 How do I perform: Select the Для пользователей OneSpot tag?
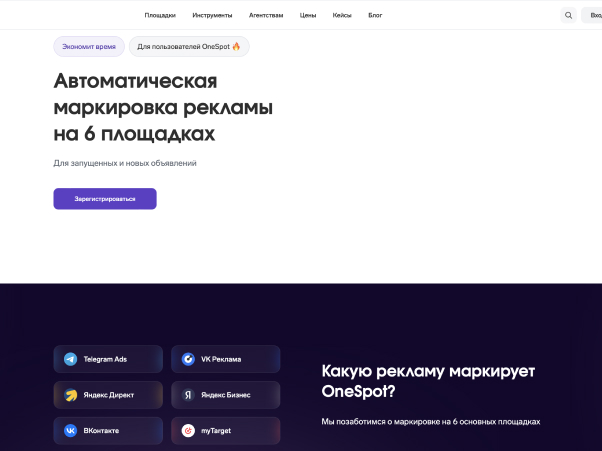point(189,46)
